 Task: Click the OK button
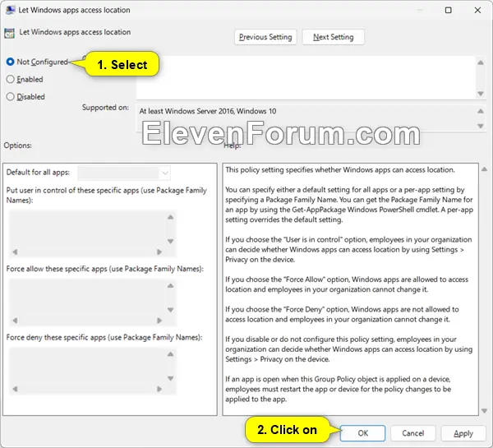point(362,433)
